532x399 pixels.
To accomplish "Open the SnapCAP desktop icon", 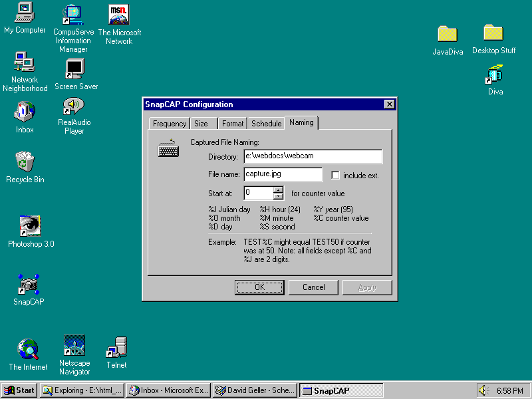I will point(28,285).
